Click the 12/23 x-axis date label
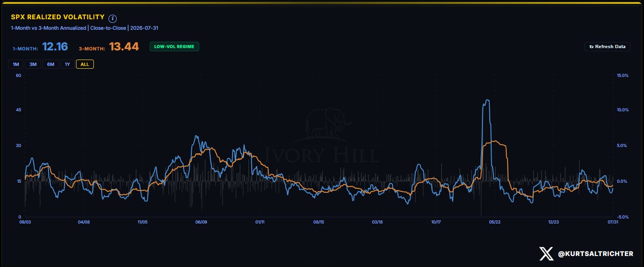644x267 pixels. [553, 222]
